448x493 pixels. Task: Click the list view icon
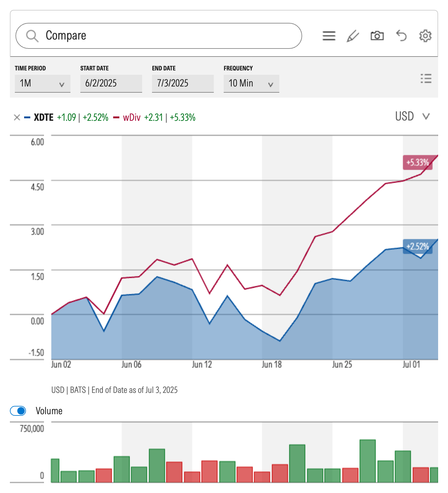click(426, 79)
